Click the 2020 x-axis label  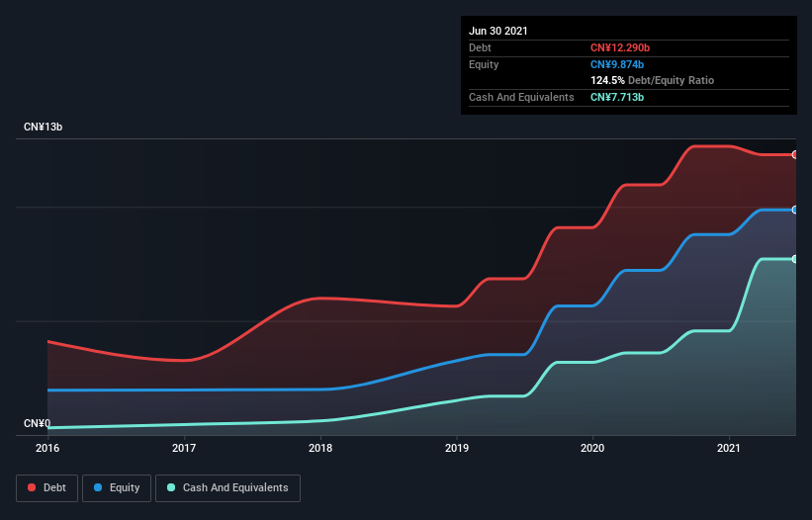point(592,448)
